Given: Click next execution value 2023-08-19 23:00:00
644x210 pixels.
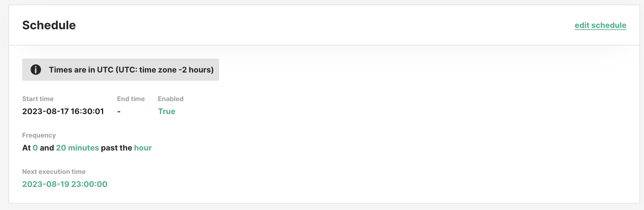Looking at the screenshot, I should (64, 184).
